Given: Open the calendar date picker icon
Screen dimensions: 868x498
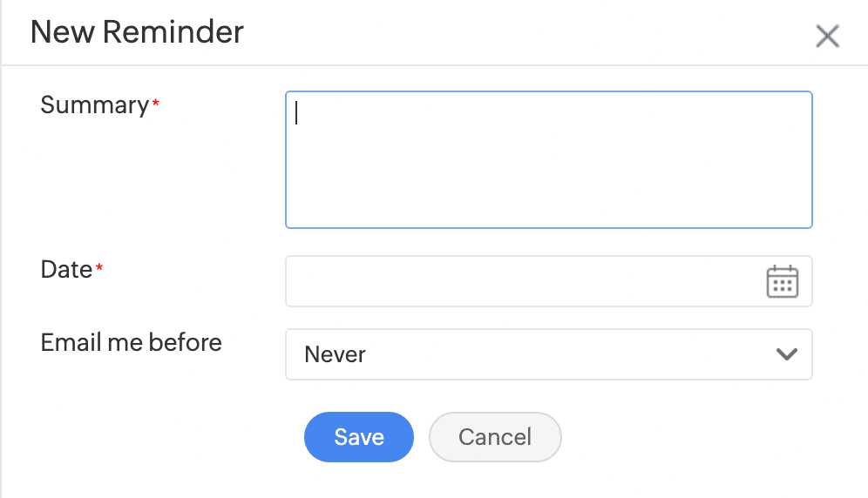Looking at the screenshot, I should [782, 282].
